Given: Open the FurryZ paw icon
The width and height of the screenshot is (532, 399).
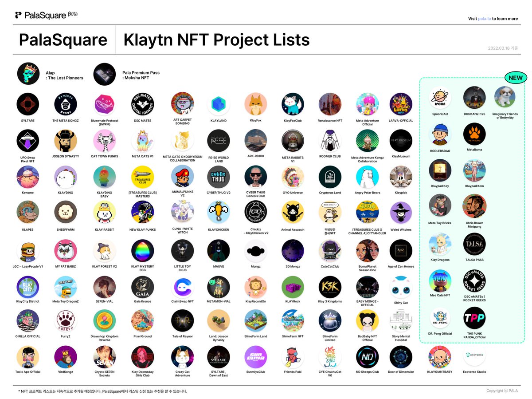Looking at the screenshot, I should [66, 321].
